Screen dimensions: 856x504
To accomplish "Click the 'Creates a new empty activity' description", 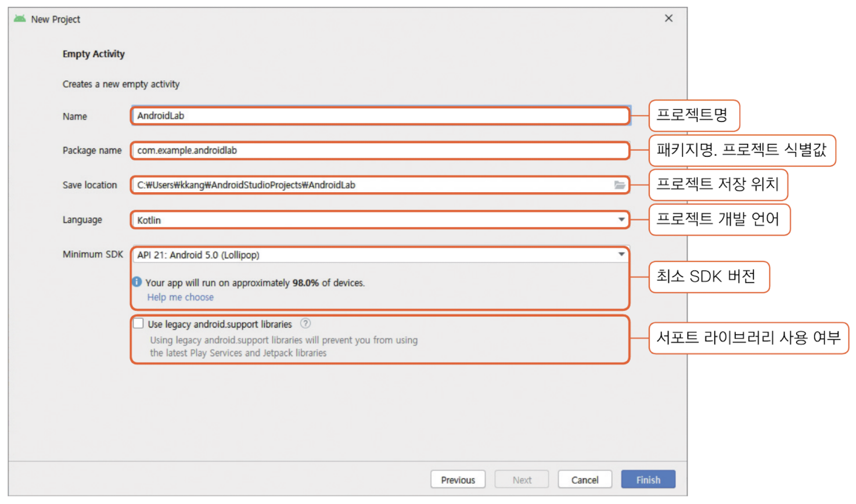I will coord(121,84).
